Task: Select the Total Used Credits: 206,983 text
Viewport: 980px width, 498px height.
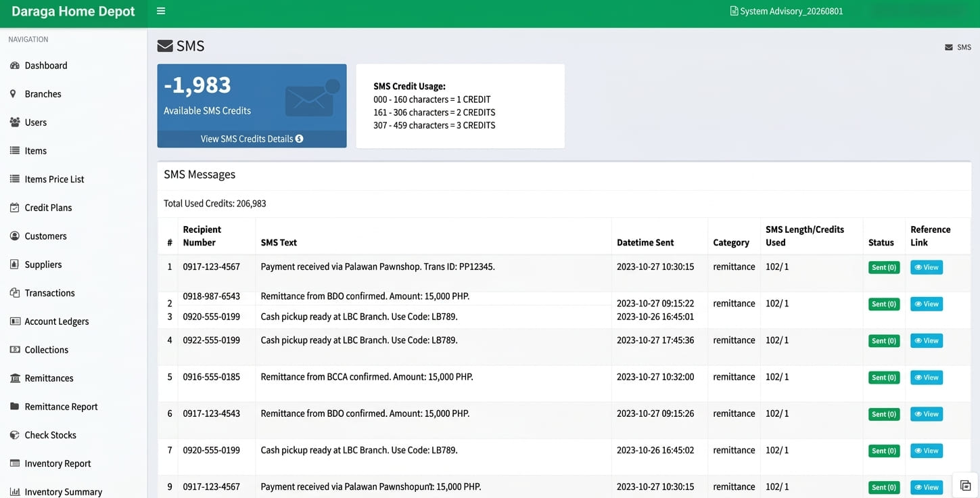Action: [x=215, y=203]
